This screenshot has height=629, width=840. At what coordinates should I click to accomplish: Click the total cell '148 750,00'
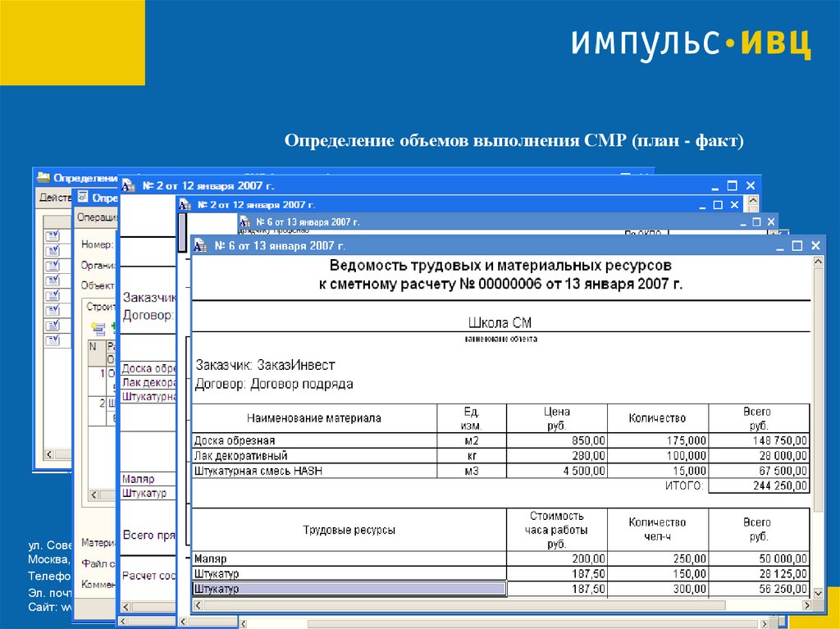pyautogui.click(x=759, y=440)
